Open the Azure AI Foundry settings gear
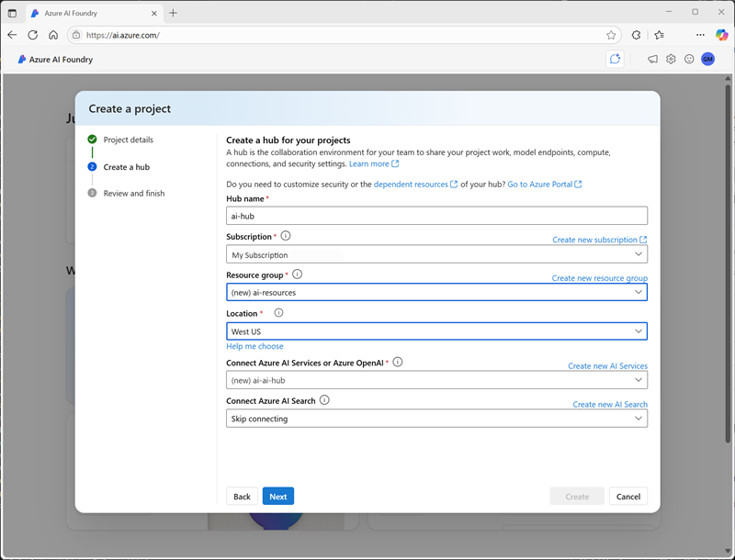Image resolution: width=735 pixels, height=560 pixels. click(671, 59)
